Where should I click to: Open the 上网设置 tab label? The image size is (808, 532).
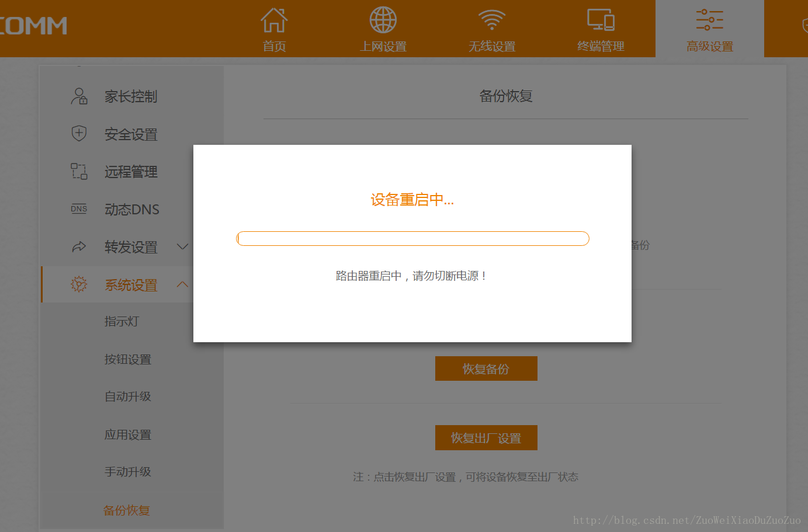coord(383,46)
